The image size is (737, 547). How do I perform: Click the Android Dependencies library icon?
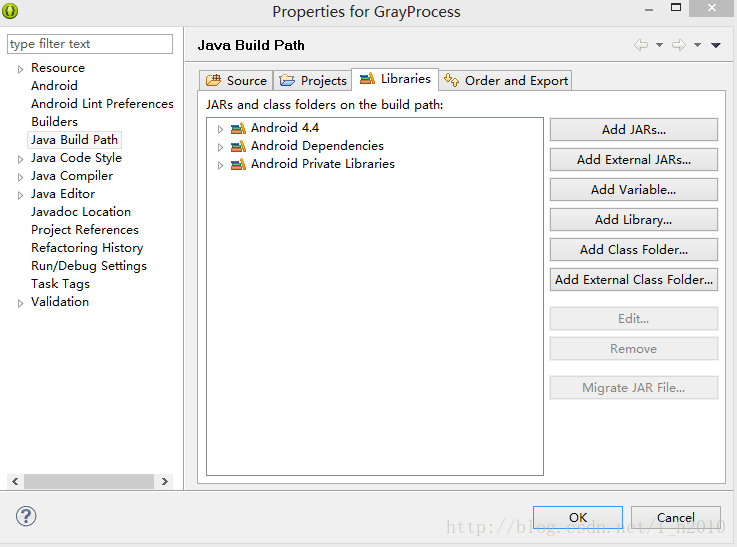pos(238,146)
